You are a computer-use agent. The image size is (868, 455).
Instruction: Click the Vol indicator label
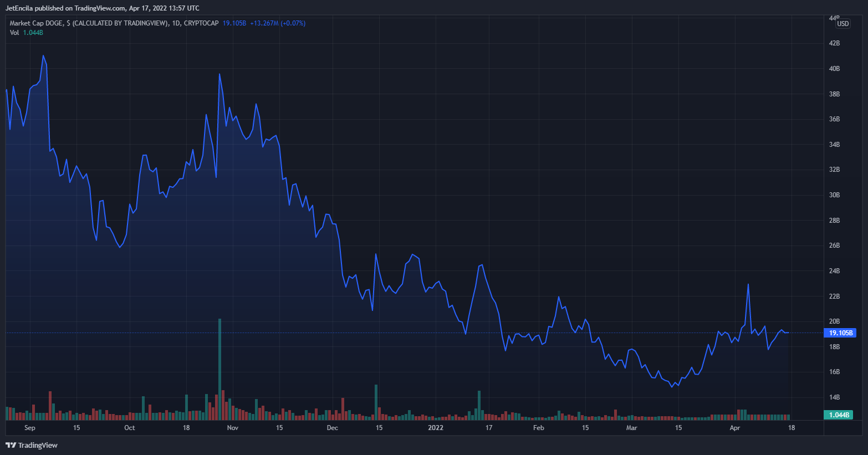(14, 33)
